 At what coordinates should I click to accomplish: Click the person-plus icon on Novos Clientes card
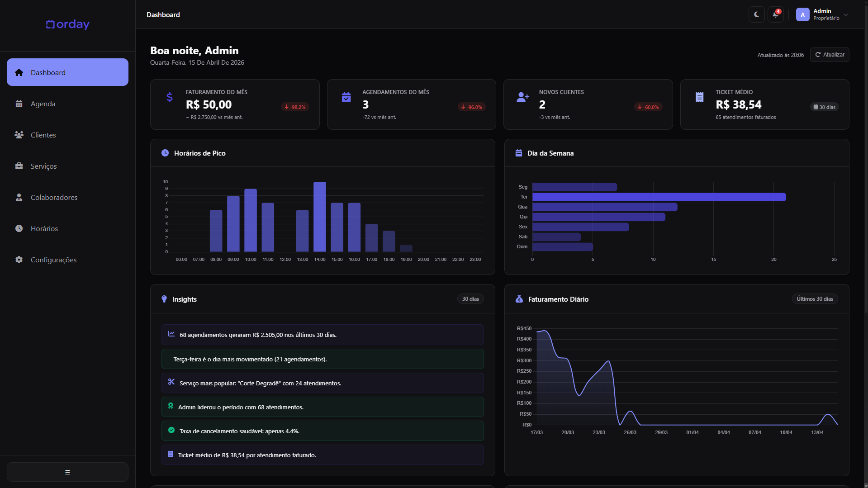pyautogui.click(x=522, y=97)
